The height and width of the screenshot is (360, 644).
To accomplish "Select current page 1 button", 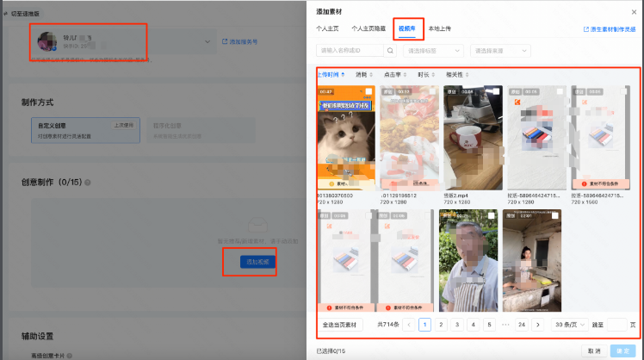I will point(424,325).
